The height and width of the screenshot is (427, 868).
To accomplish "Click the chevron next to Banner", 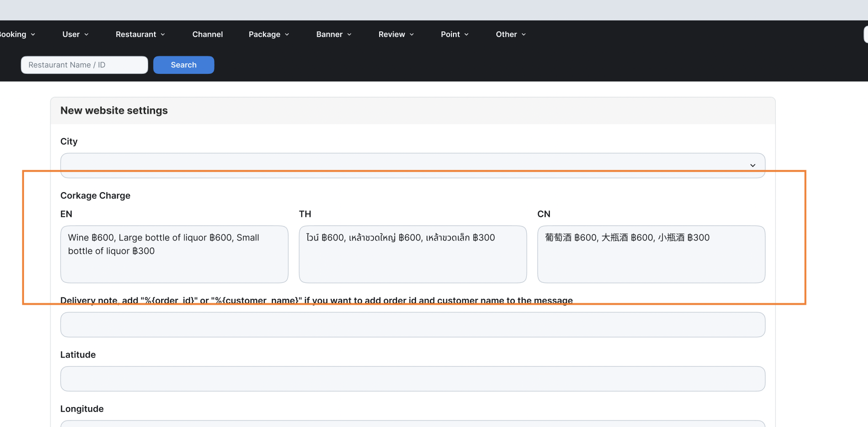I will click(x=349, y=34).
